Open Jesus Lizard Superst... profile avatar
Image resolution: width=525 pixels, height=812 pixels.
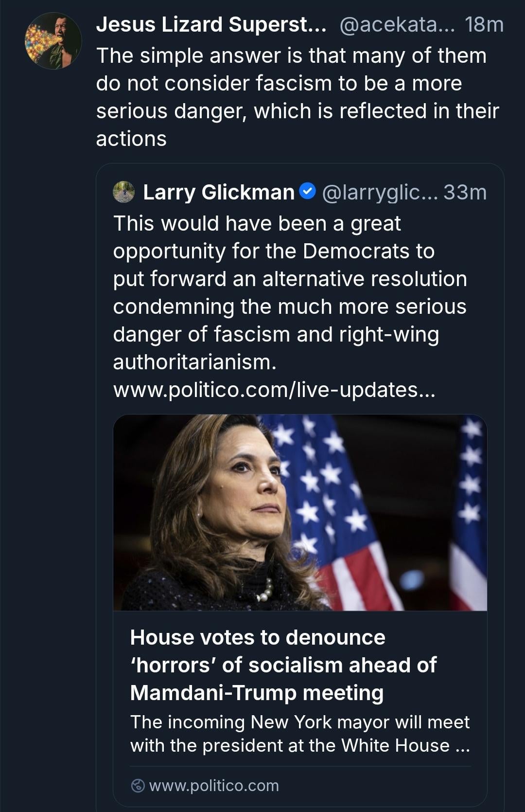53,41
